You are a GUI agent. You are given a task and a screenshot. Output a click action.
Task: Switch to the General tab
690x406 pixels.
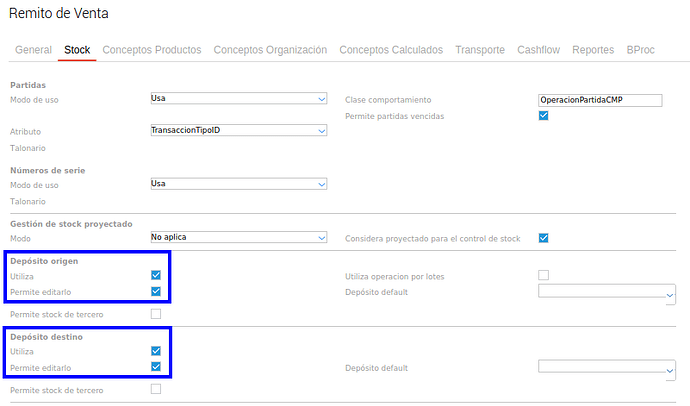pyautogui.click(x=33, y=49)
